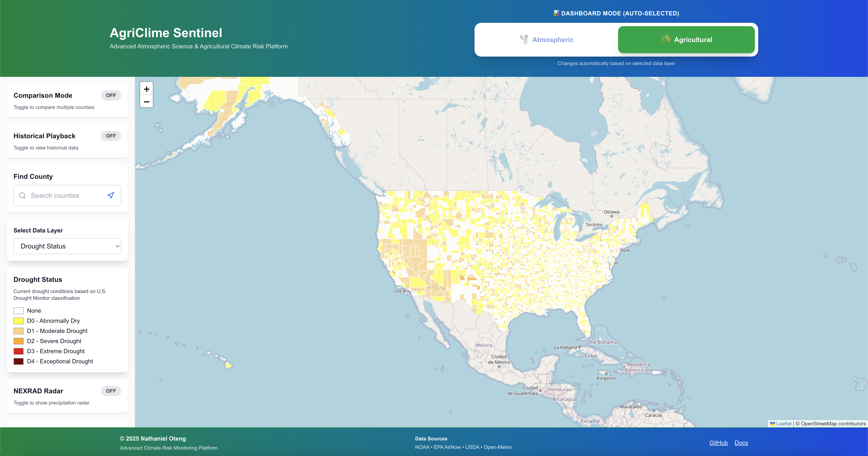Screen dimensions: 868x456
Task: Click the magnifier icon in Find County
Action: [x=22, y=195]
